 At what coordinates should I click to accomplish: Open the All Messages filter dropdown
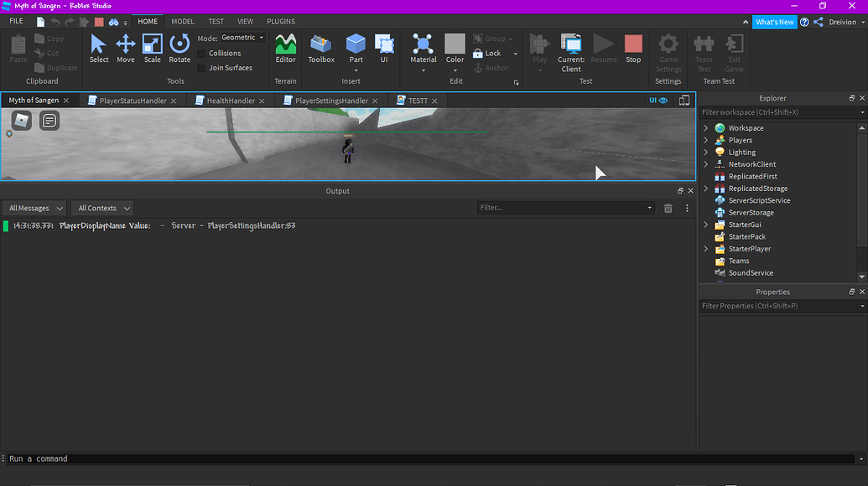(x=34, y=208)
